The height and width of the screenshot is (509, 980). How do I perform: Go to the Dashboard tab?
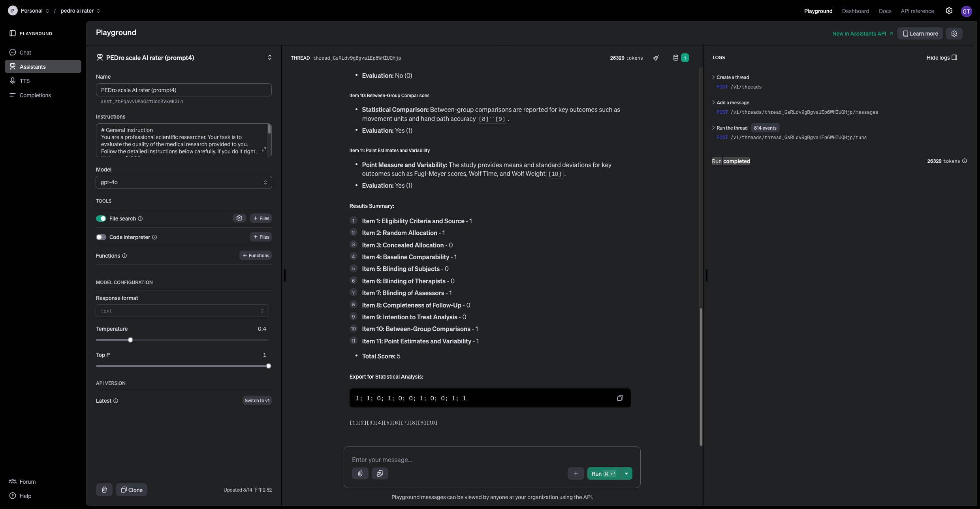tap(855, 11)
